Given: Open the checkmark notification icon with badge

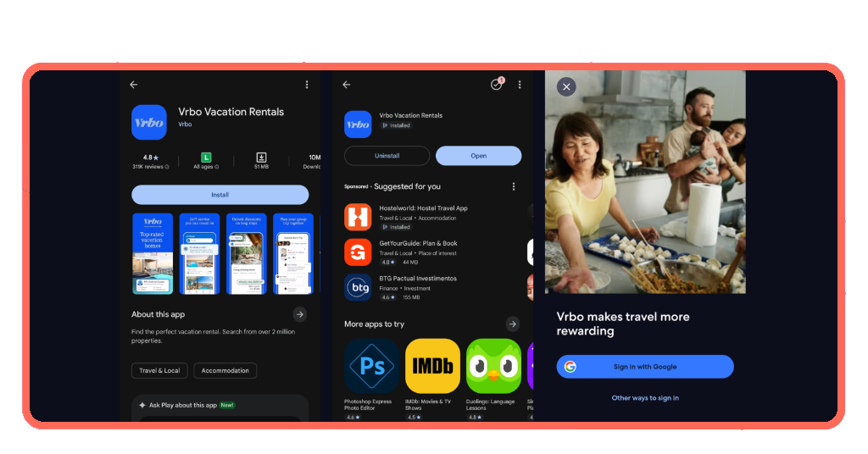Looking at the screenshot, I should point(497,84).
